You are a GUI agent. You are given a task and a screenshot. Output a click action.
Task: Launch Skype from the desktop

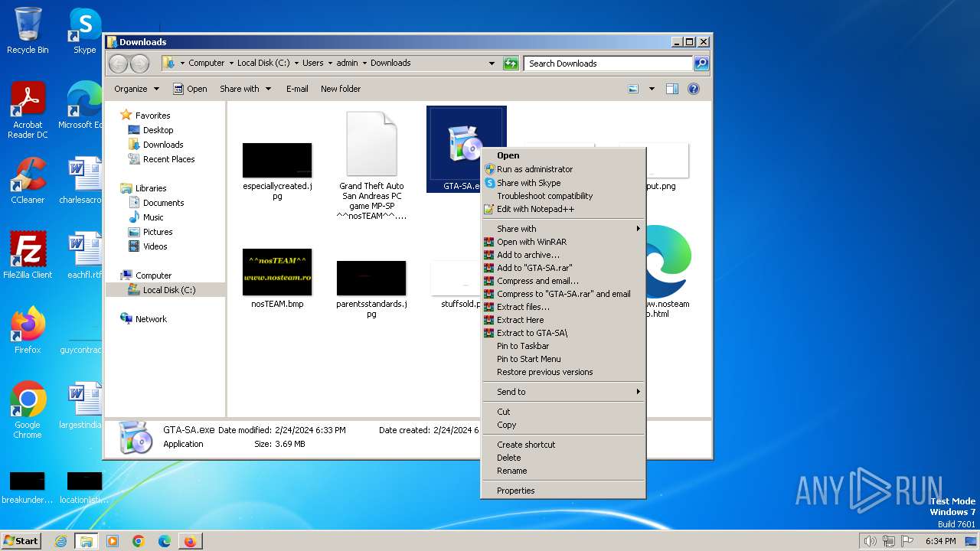point(84,31)
